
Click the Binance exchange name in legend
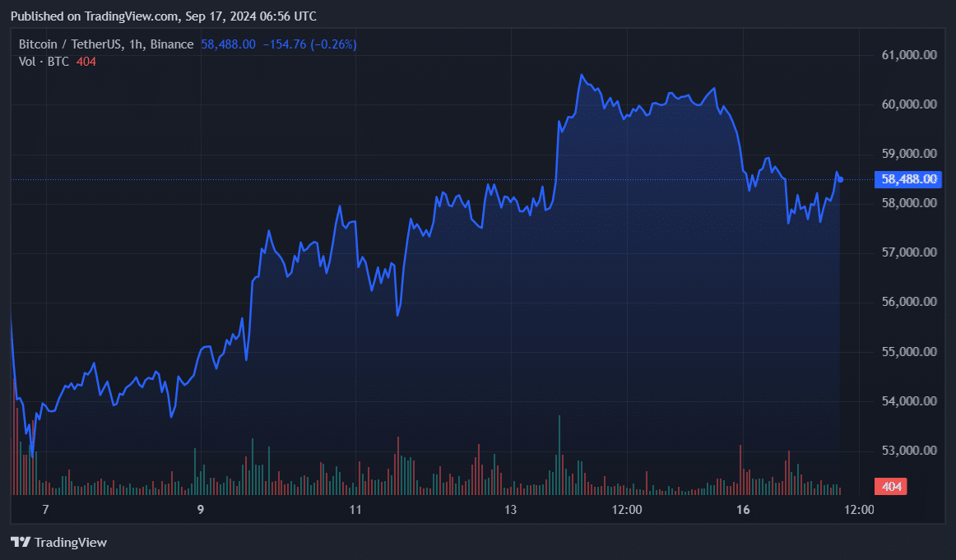tap(172, 44)
